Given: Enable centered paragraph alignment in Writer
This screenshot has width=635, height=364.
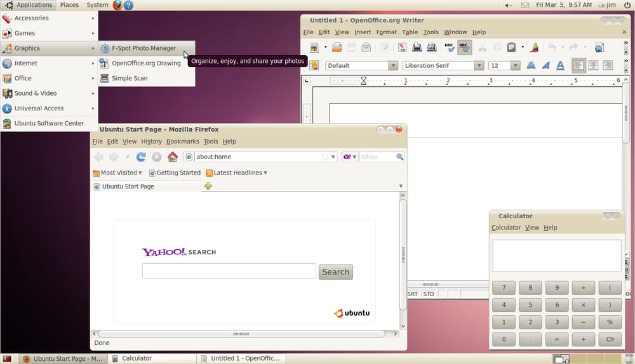Looking at the screenshot, I should tap(593, 65).
